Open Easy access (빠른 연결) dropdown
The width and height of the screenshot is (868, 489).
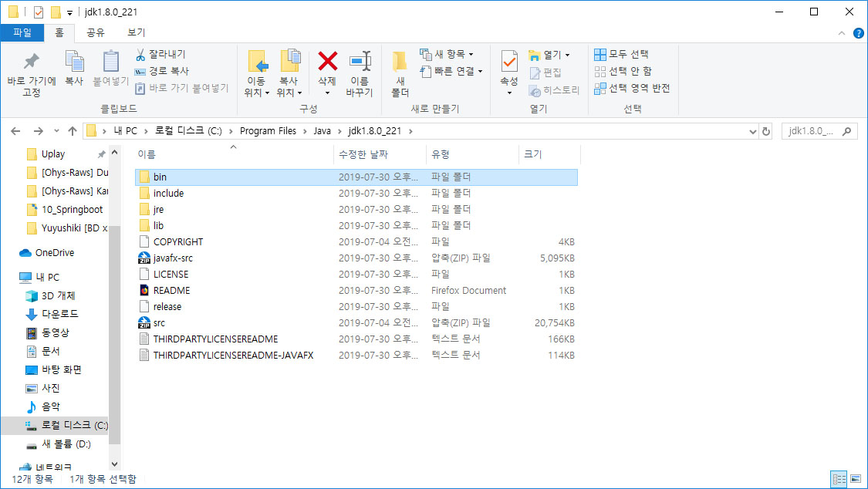(451, 71)
